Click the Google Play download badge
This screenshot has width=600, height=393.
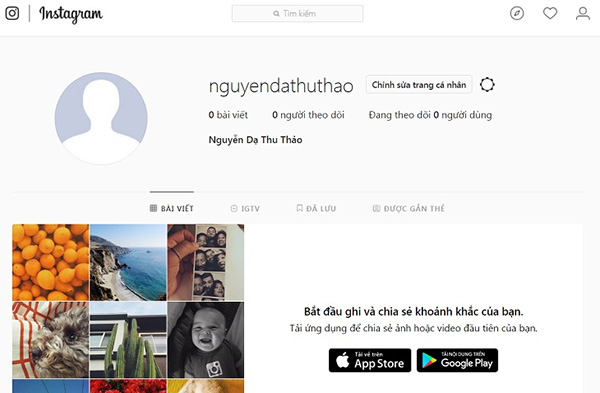click(x=457, y=360)
